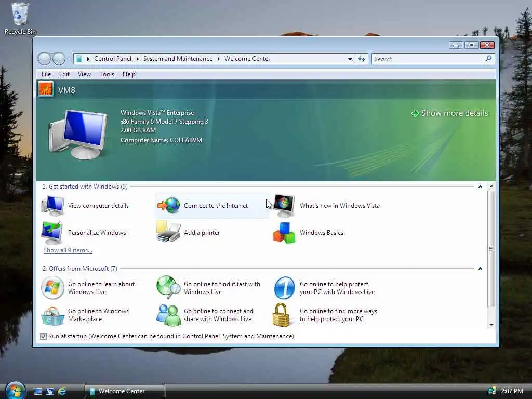Click the learn about Windows Live icon
Screen dimensions: 532x399
coord(52,288)
